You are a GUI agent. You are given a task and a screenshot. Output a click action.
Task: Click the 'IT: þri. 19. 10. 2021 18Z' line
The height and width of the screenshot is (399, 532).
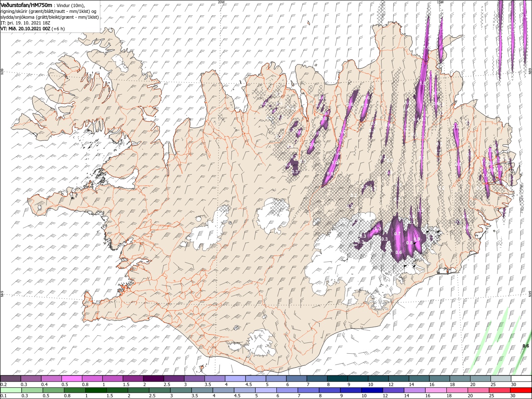click(x=25, y=23)
